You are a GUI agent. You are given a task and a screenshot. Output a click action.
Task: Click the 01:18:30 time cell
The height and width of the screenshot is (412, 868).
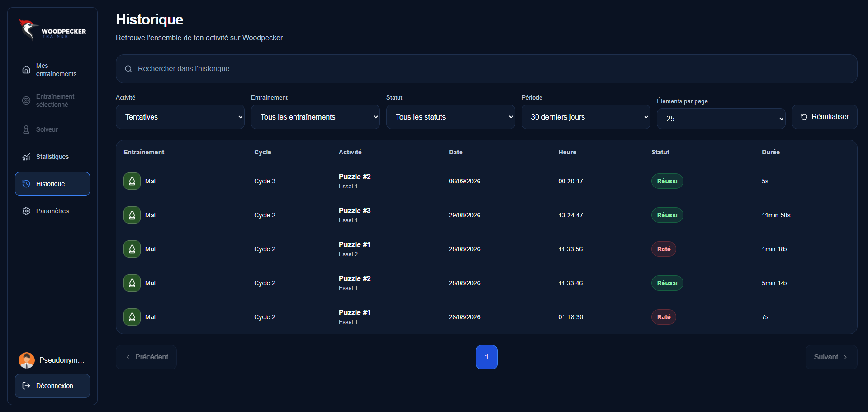[570, 317]
